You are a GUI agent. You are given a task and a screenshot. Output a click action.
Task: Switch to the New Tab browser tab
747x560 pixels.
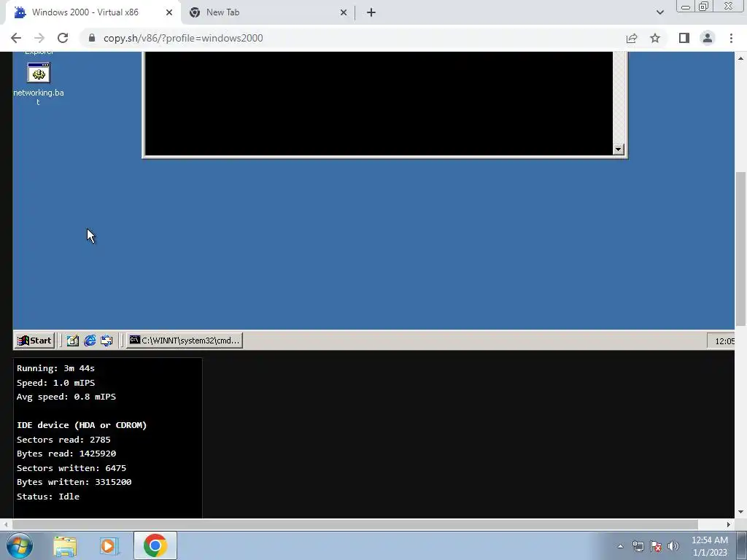(x=268, y=12)
